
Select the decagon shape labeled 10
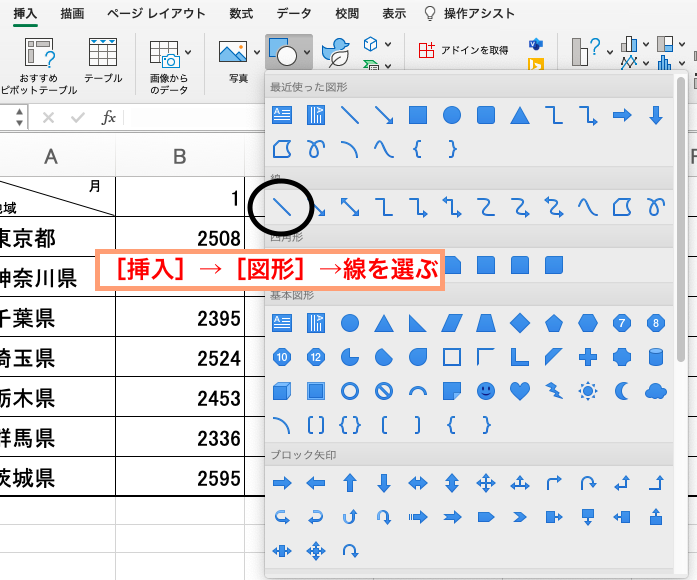(282, 357)
